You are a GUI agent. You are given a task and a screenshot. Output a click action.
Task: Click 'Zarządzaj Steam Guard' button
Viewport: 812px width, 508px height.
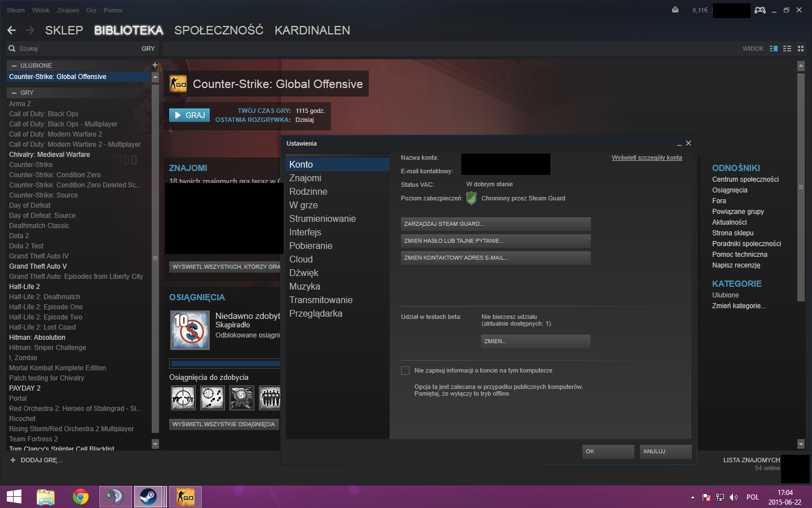click(x=496, y=224)
